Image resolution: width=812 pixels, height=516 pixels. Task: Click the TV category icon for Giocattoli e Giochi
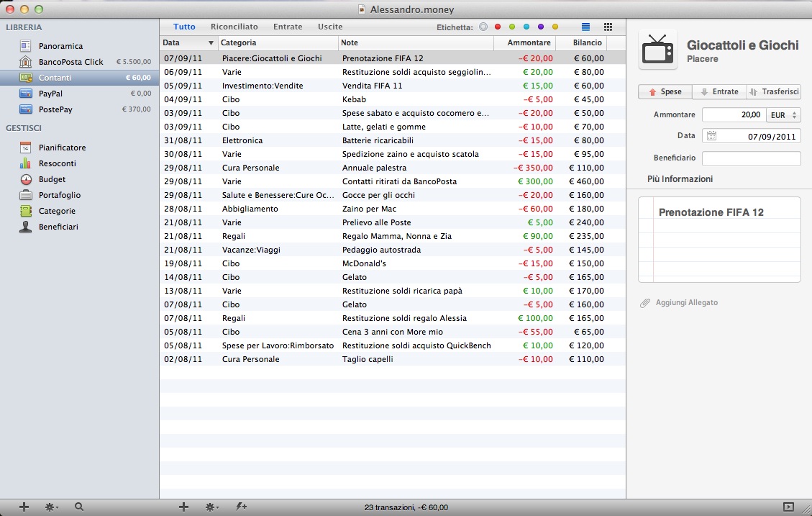(x=657, y=50)
